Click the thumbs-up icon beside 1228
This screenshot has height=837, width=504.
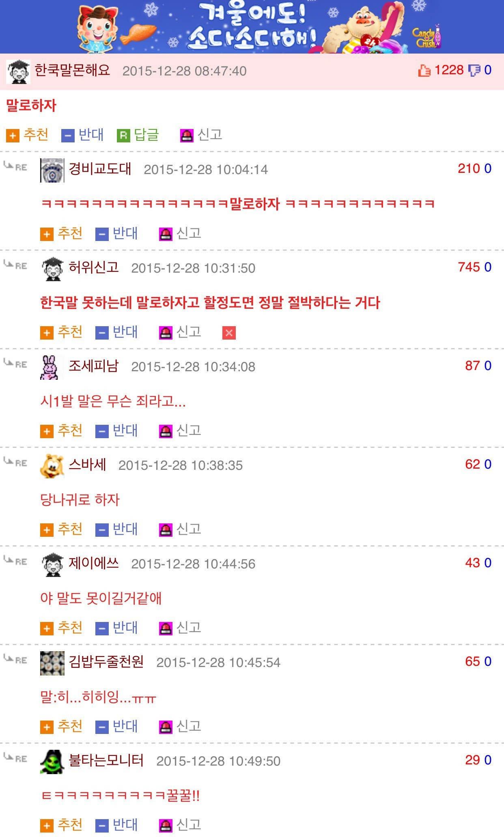tap(424, 71)
